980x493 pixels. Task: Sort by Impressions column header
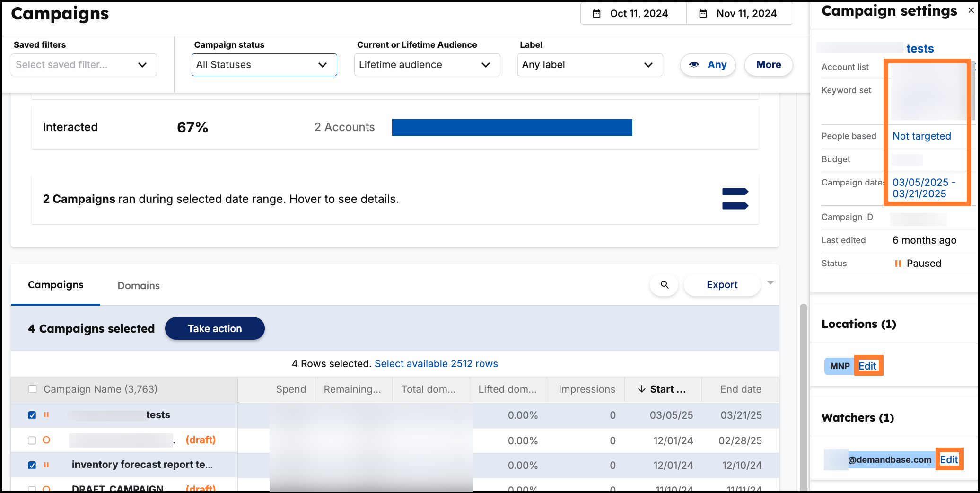pos(587,389)
